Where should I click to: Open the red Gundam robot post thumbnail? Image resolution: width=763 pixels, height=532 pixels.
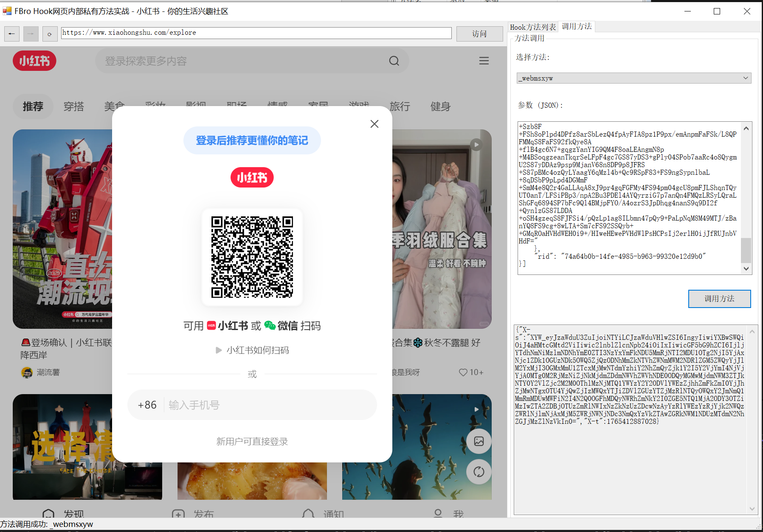pos(62,229)
